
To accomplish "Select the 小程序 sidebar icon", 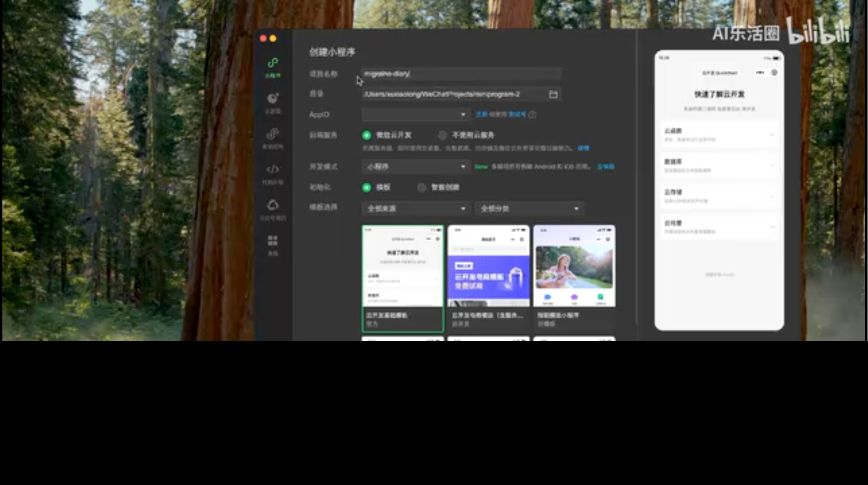I will coord(273,63).
